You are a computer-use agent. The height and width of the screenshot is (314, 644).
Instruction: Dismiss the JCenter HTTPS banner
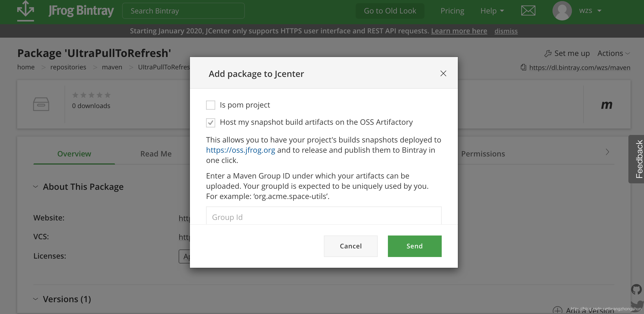[x=506, y=31]
